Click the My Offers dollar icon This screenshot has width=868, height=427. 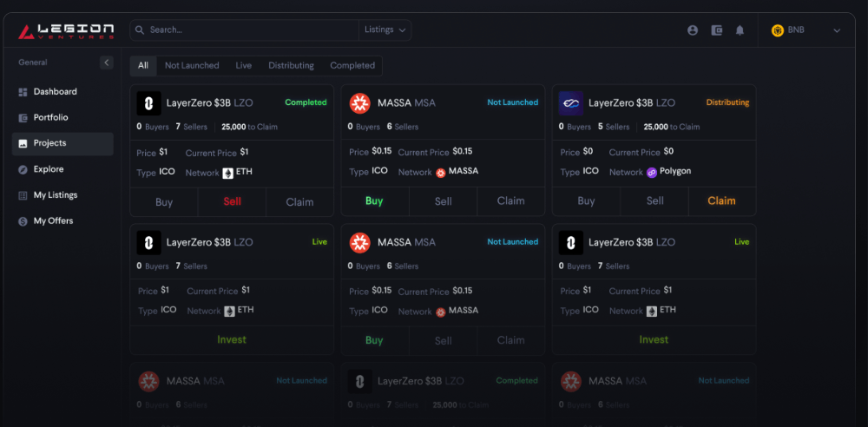(23, 221)
